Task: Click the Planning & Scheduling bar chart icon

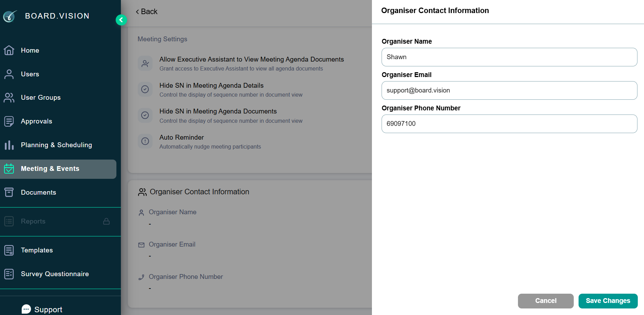Action: (9, 145)
